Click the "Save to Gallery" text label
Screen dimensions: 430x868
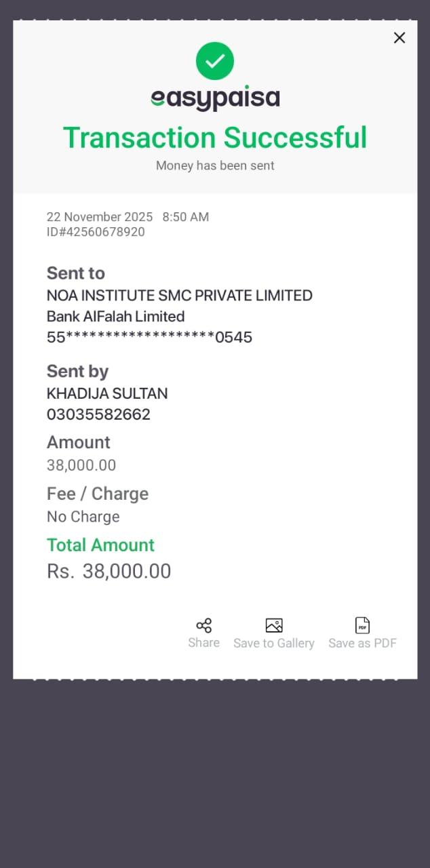274,644
